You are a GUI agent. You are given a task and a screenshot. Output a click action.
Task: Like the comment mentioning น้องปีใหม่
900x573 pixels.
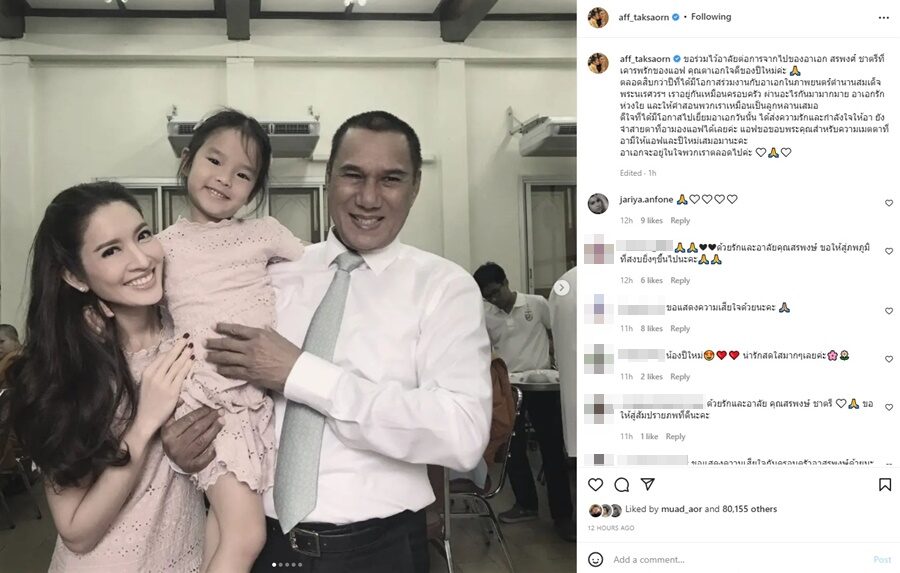889,359
